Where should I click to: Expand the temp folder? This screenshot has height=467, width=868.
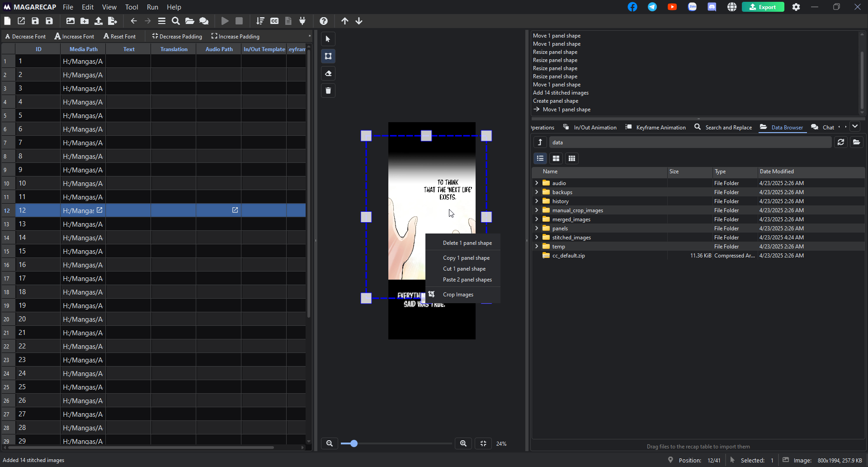(537, 246)
